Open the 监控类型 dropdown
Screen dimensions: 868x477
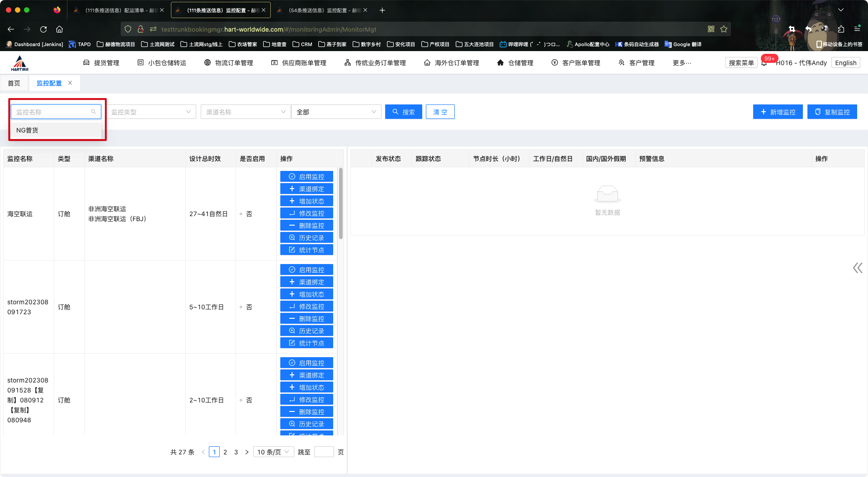[151, 112]
